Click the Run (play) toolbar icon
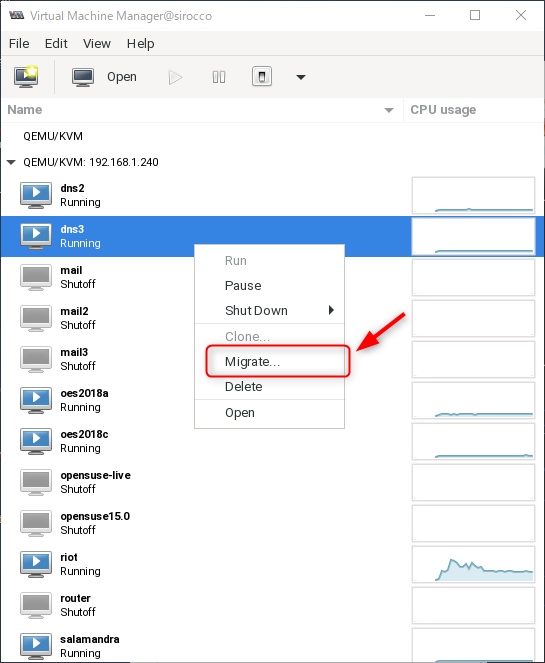The height and width of the screenshot is (663, 545). tap(175, 77)
